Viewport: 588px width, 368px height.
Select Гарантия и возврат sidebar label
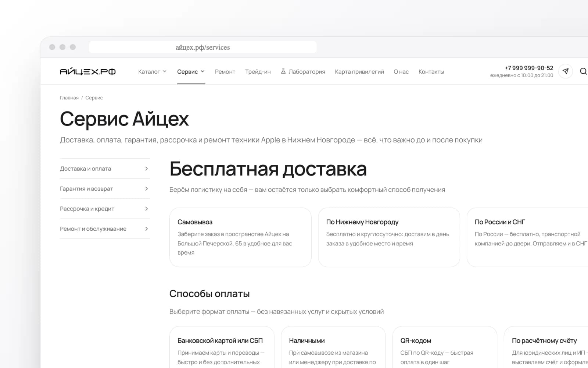pos(86,189)
